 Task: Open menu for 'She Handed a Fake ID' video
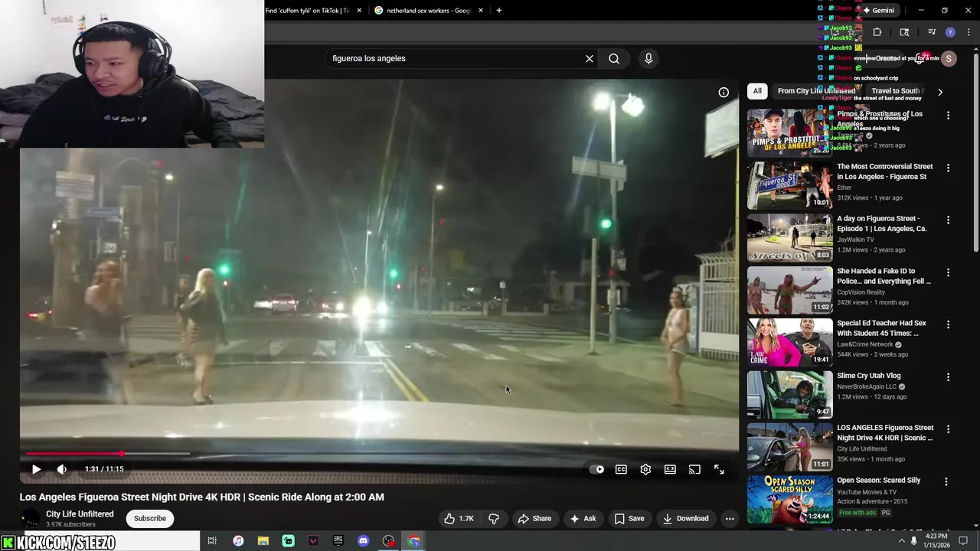(x=948, y=272)
